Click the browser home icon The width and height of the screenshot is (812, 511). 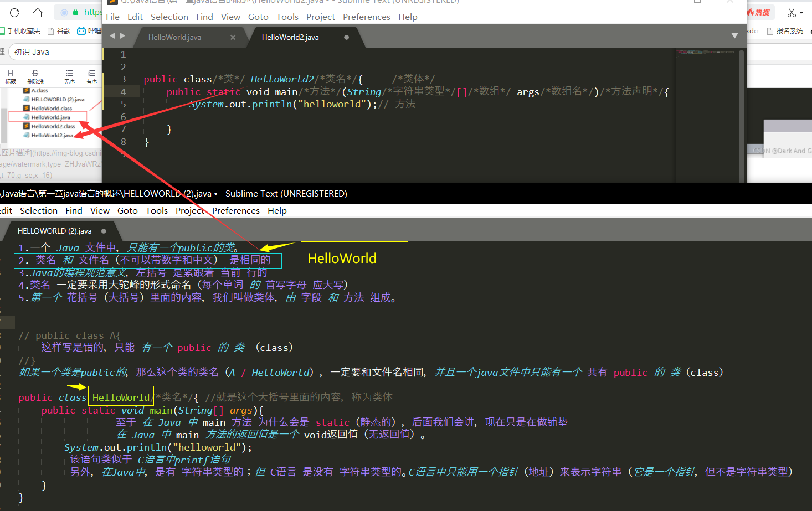point(38,12)
